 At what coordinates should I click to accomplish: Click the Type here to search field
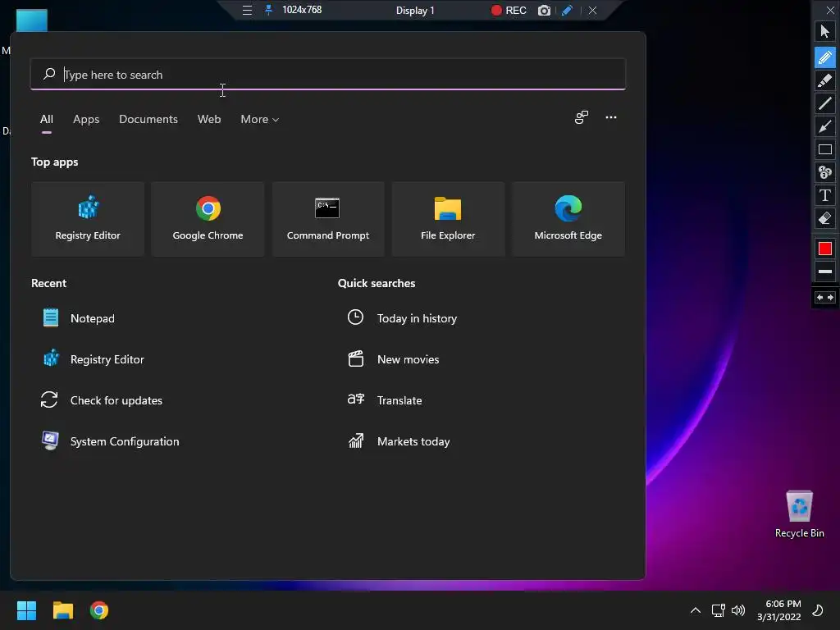328,75
